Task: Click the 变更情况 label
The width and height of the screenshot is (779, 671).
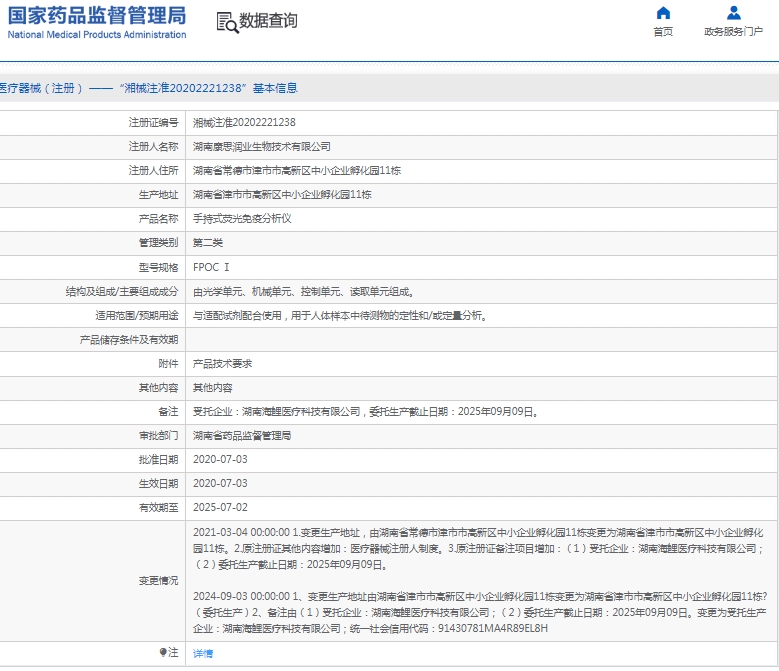Action: pyautogui.click(x=158, y=580)
